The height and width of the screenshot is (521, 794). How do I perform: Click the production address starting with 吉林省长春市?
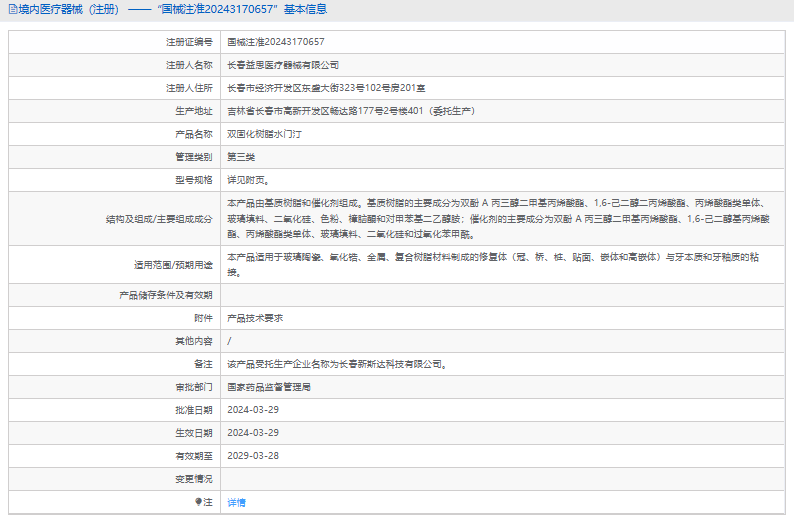tap(350, 111)
